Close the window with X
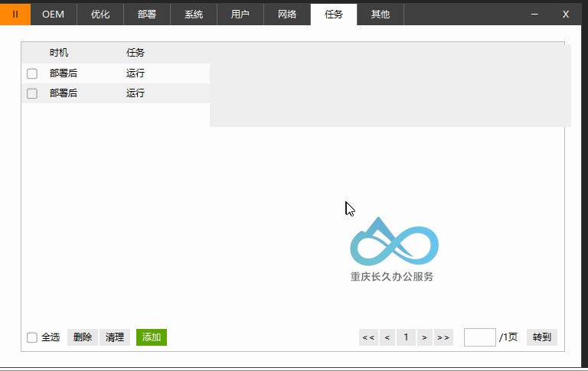This screenshot has height=371, width=588. 566,15
